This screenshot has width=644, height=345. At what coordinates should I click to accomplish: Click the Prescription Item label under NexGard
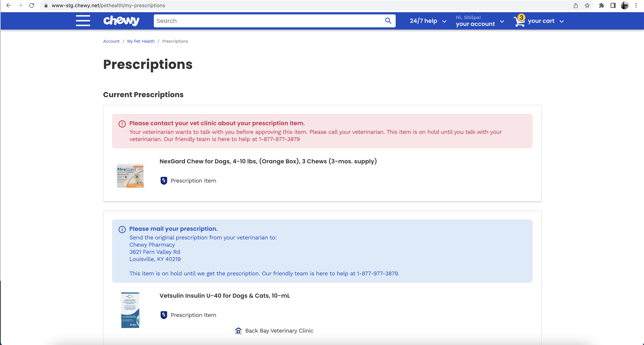[193, 181]
